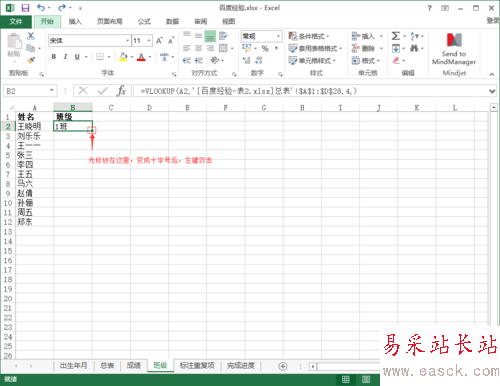
Task: Expand the formula bar chevron
Action: coord(492,91)
